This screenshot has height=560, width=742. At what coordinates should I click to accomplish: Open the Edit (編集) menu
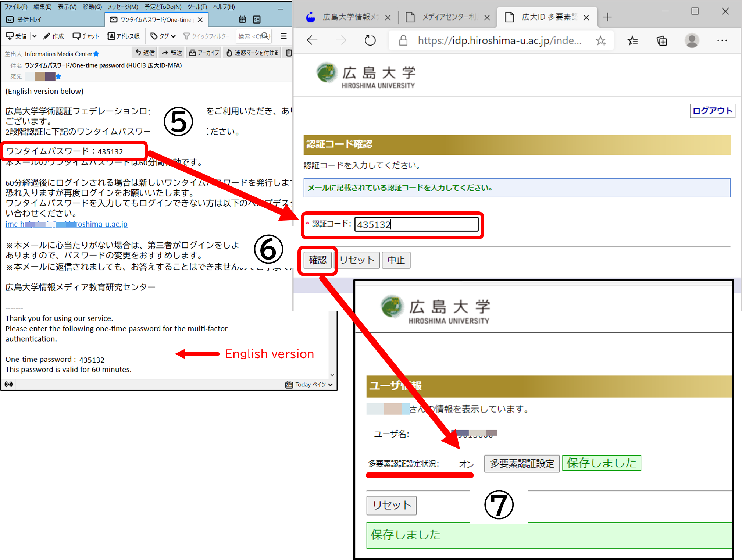pyautogui.click(x=42, y=7)
